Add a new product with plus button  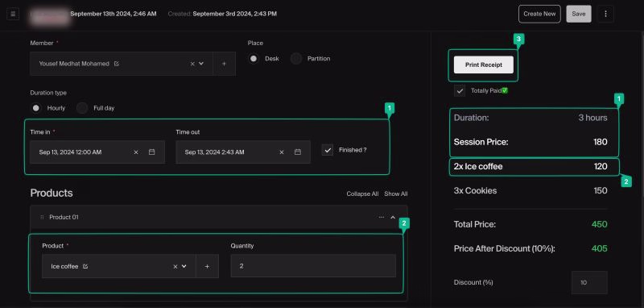[207, 266]
